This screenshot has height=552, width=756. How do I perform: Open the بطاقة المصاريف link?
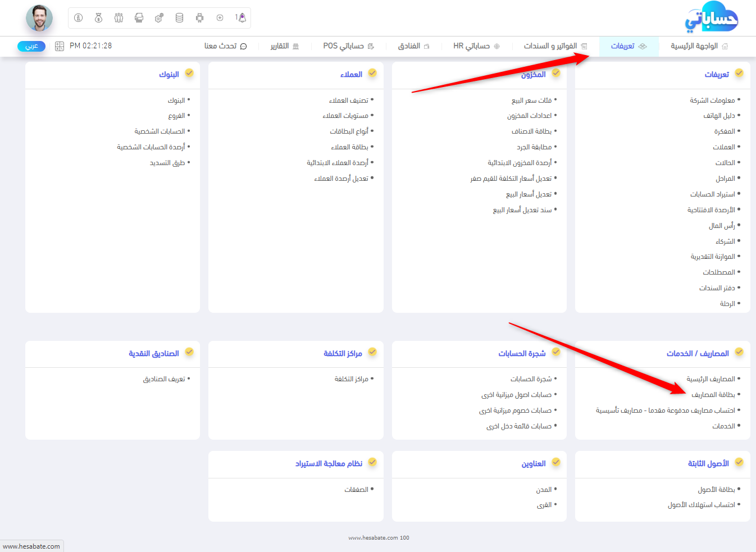(x=713, y=395)
